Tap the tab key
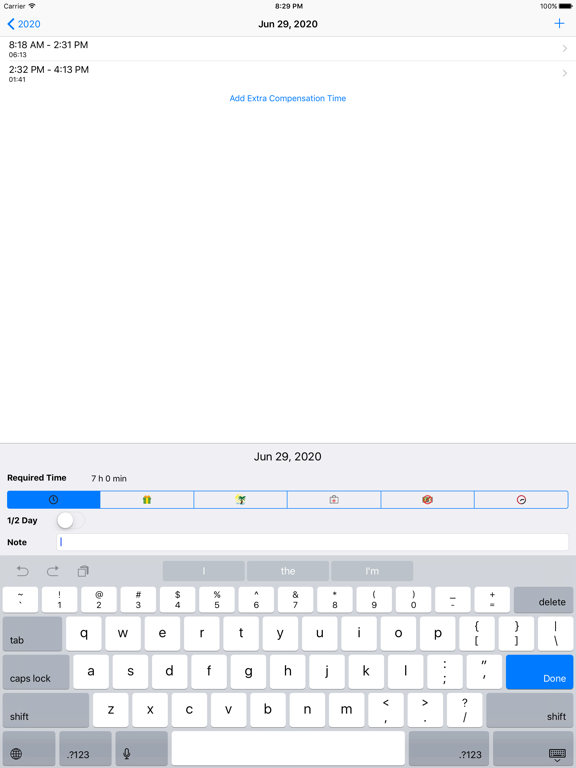The width and height of the screenshot is (576, 768). [32, 634]
